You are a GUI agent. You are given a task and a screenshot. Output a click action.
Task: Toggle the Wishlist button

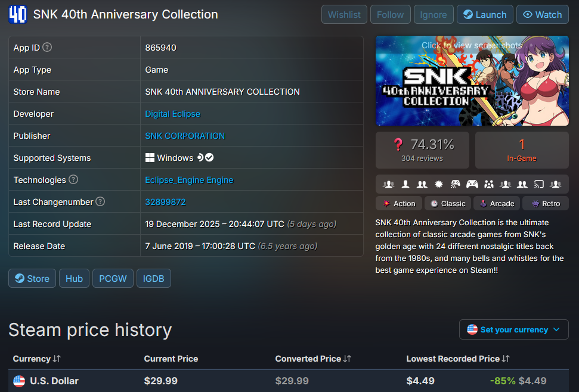(344, 15)
